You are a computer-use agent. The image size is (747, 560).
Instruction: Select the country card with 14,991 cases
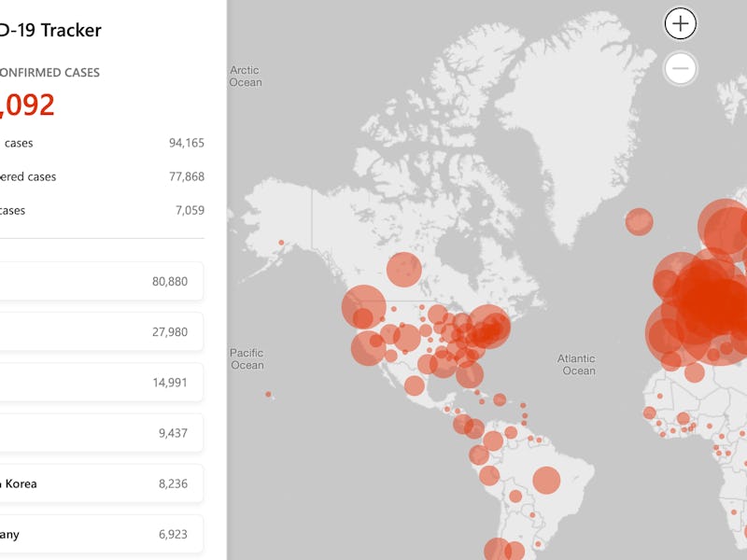pyautogui.click(x=101, y=382)
